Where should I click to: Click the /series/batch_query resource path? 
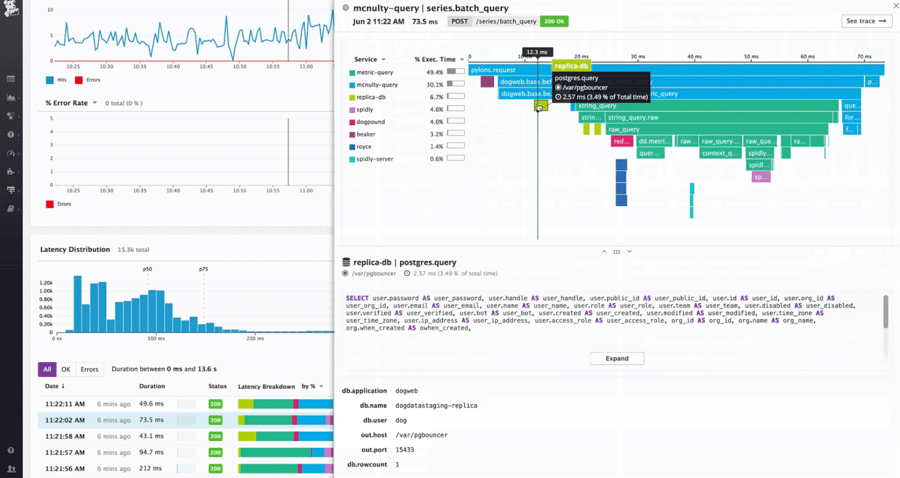[x=506, y=21]
